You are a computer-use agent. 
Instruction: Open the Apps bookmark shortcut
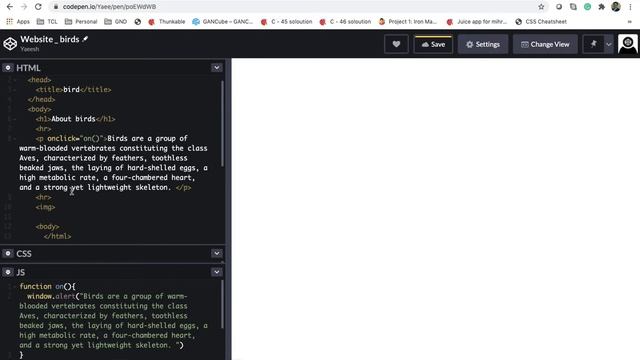tap(18, 22)
